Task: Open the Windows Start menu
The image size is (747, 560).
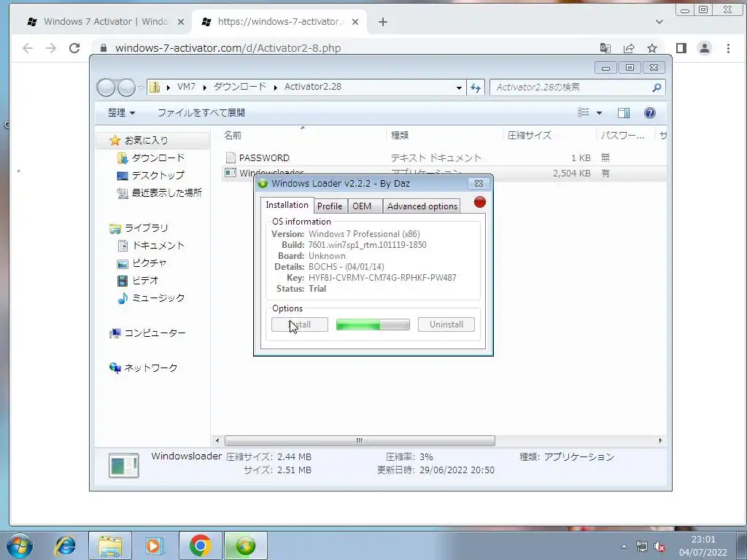Action: coord(20,545)
